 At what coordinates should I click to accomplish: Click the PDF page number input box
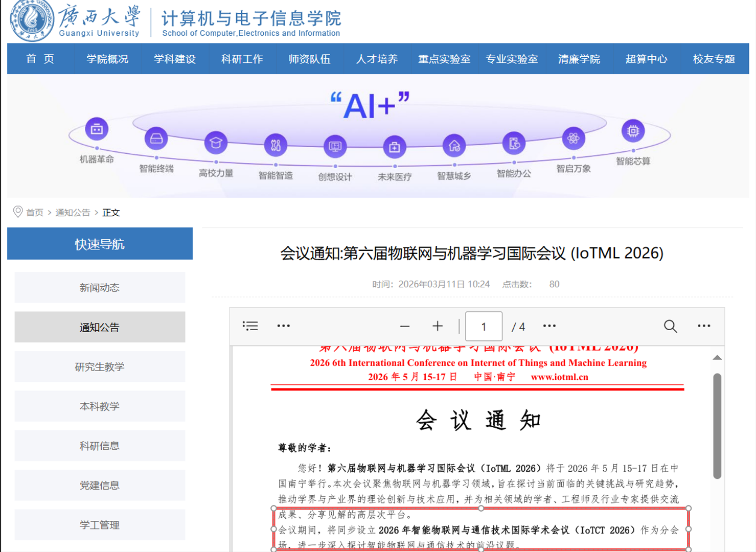pyautogui.click(x=484, y=327)
